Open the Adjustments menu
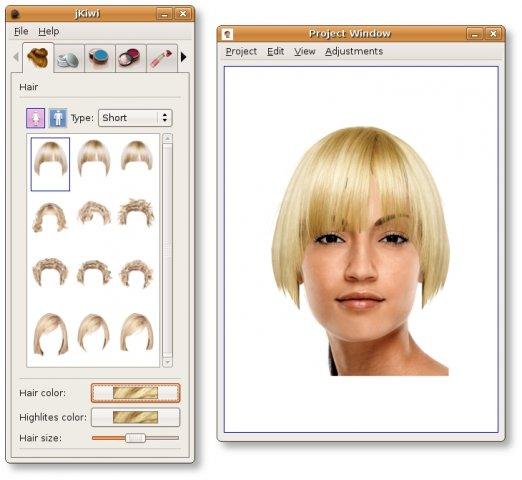This screenshot has height=480, width=522. pos(354,51)
